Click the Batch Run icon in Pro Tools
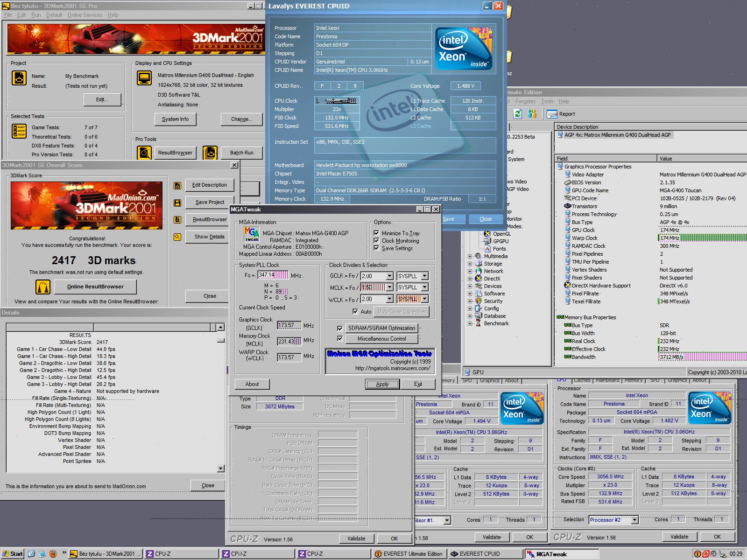Screen dimensions: 747x560 click(x=210, y=153)
